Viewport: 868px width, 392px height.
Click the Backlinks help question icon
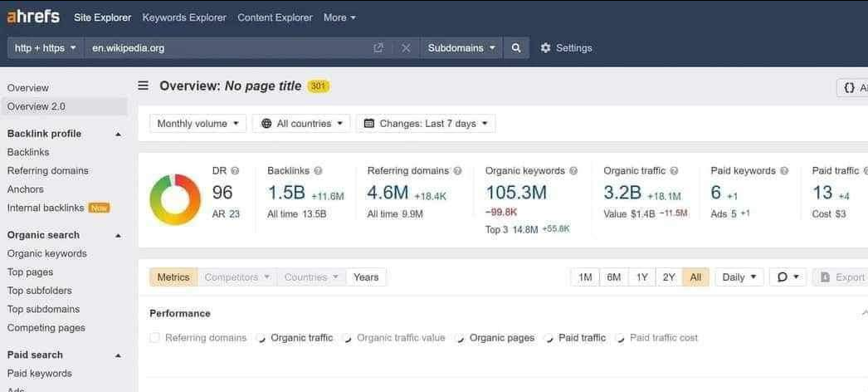coord(318,171)
